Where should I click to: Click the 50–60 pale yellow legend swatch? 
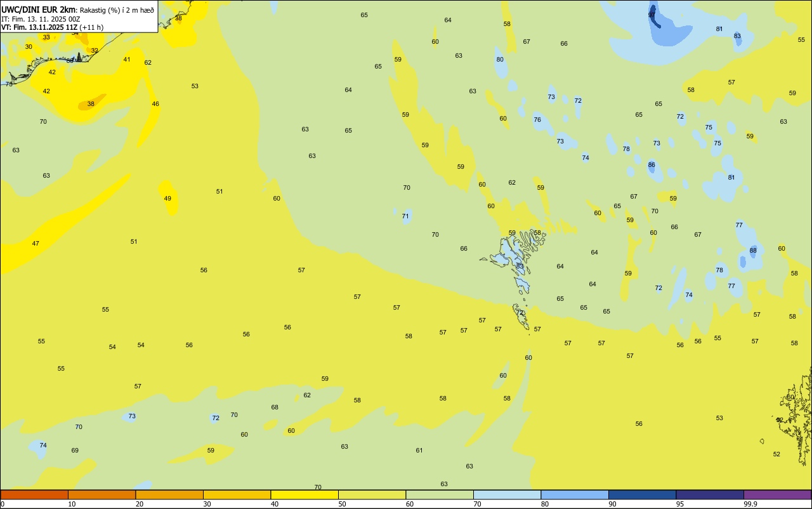click(x=372, y=494)
